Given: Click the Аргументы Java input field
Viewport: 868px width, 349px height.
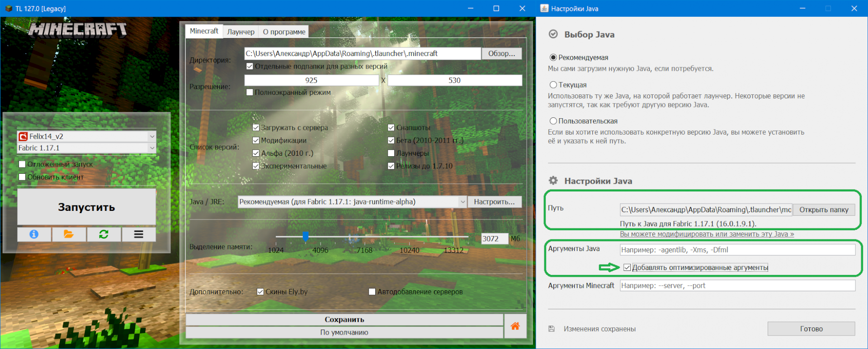Looking at the screenshot, I should click(x=737, y=250).
